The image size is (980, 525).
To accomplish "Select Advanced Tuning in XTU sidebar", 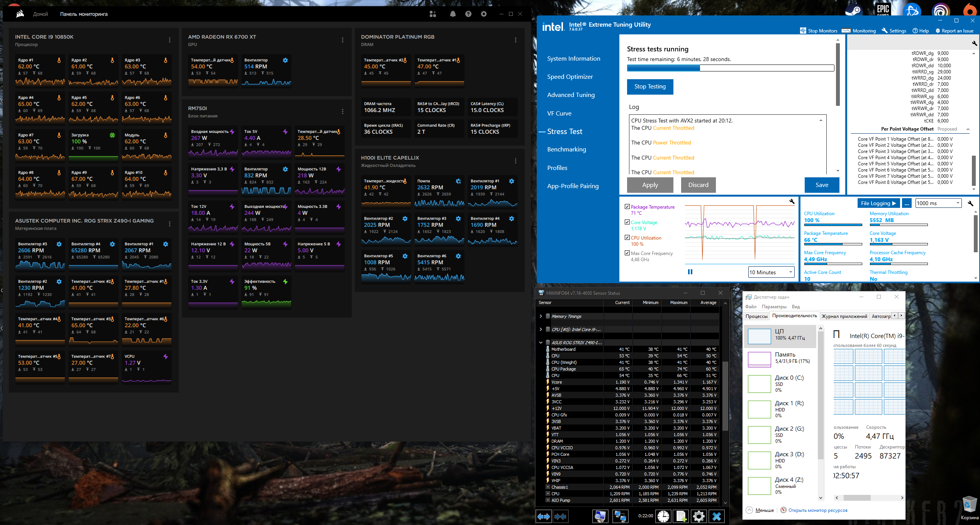I will click(571, 95).
